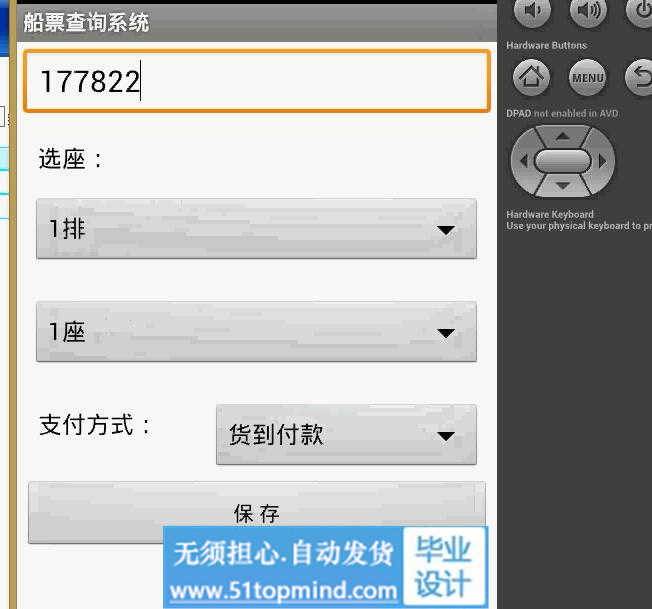Screen dimensions: 652x609
Task: Click the DPAD center select button
Action: click(563, 161)
